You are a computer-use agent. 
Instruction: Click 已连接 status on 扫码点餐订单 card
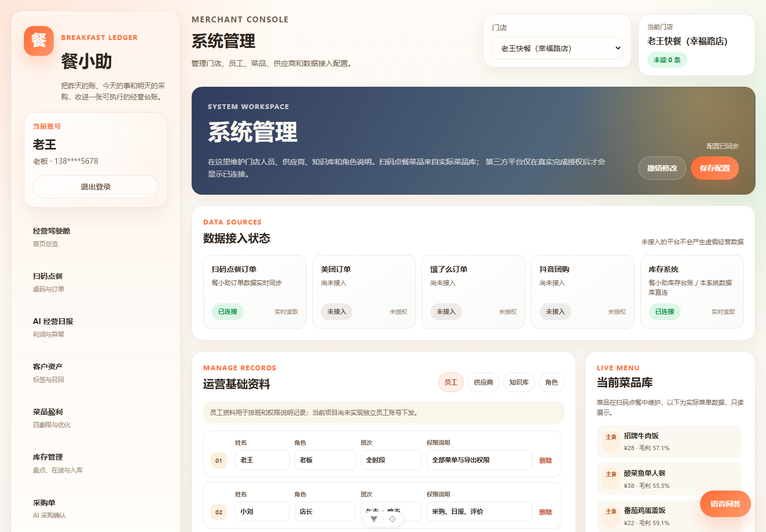point(228,312)
